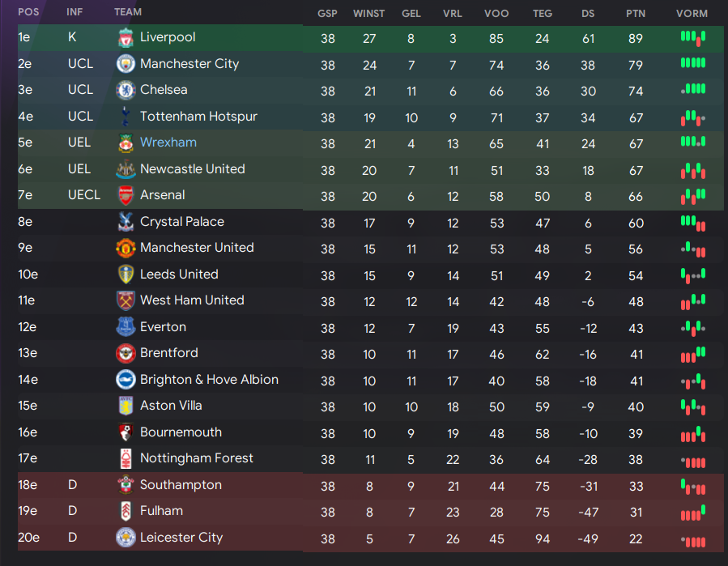
Task: Click the Arsenal club crest
Action: point(126,195)
